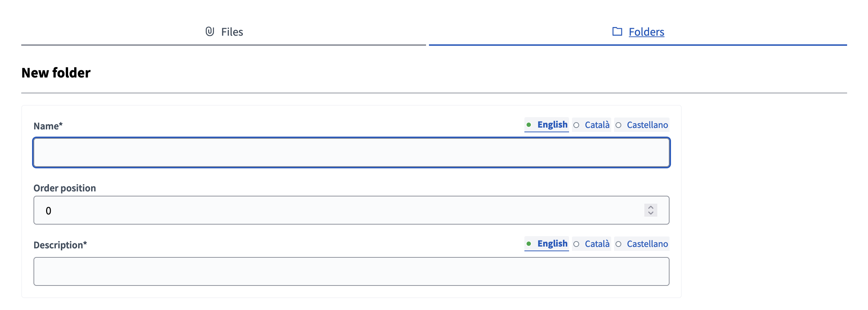
Task: Click the folder icon beside Folders
Action: pyautogui.click(x=617, y=31)
